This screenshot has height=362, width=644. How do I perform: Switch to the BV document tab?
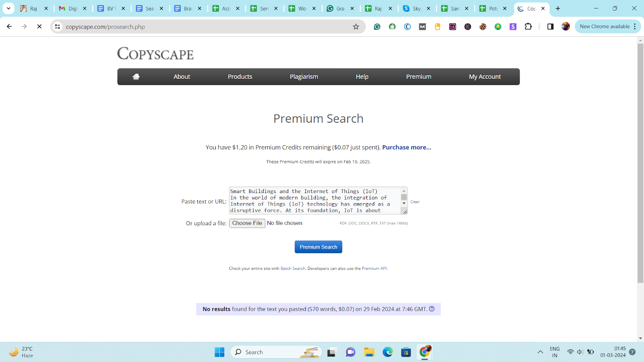(111, 8)
